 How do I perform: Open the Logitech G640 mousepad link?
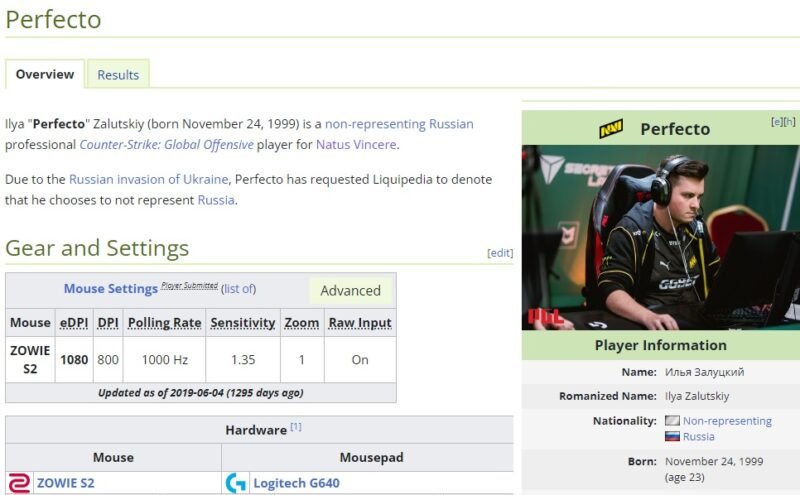[x=296, y=483]
